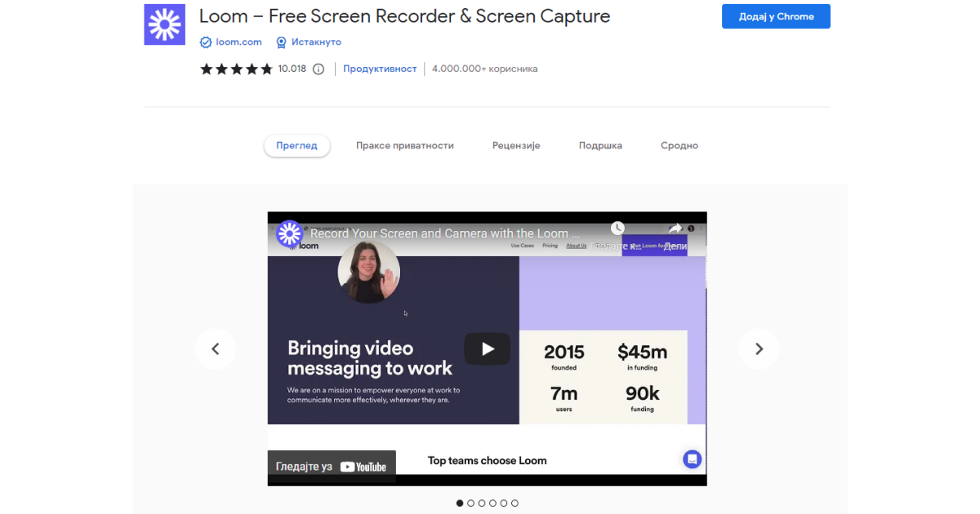Screen dimensions: 980x514
Task: Go to previous slide with left arrow
Action: coord(216,349)
